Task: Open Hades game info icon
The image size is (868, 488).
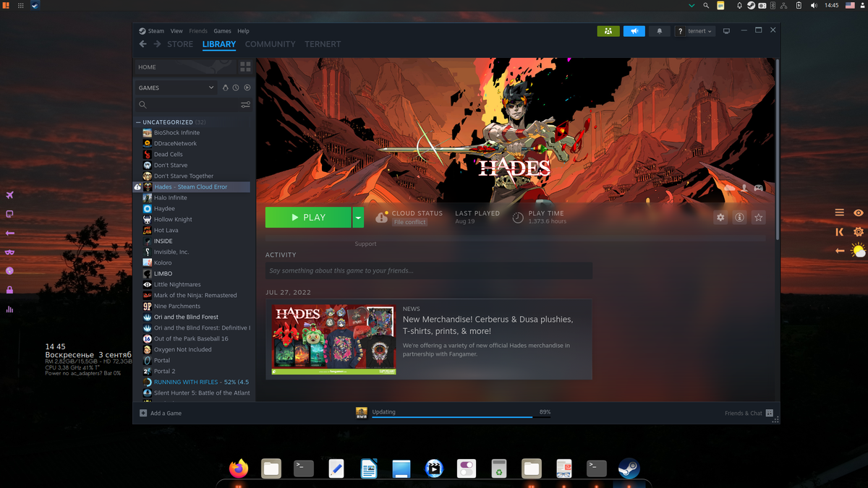Action: point(739,218)
